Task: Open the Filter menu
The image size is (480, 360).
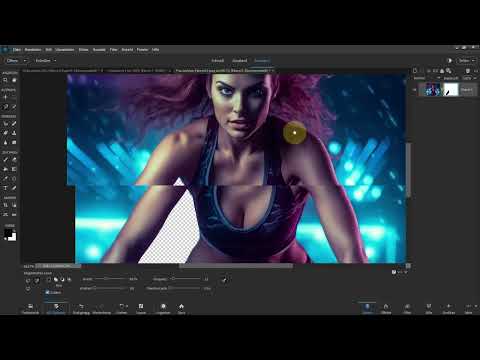Action: tap(113, 50)
